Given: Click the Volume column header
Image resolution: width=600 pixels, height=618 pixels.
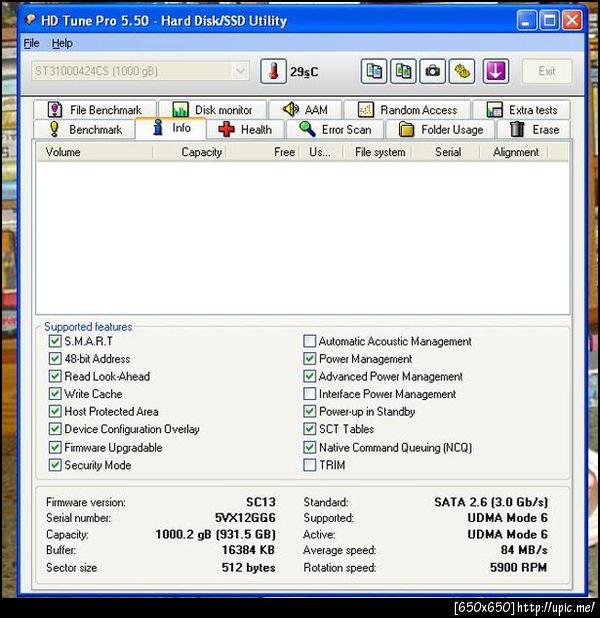Looking at the screenshot, I should [x=95, y=152].
